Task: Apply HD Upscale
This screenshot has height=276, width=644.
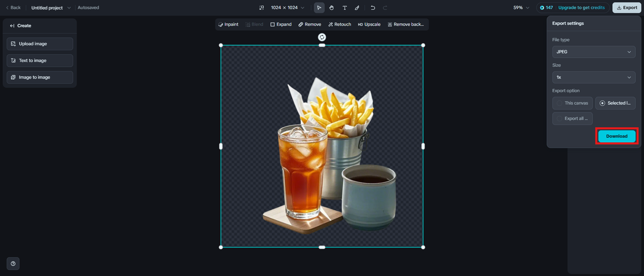Action: [369, 24]
